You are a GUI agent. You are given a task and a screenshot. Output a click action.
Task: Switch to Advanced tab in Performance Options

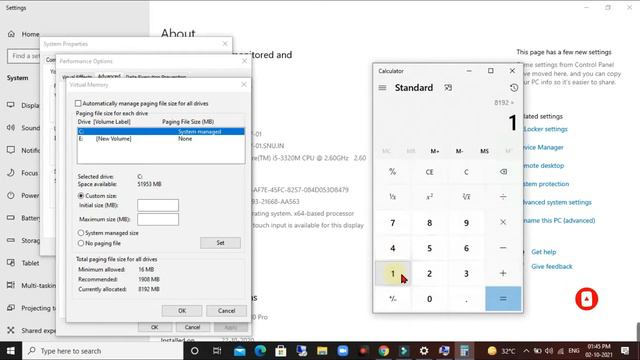(x=109, y=76)
